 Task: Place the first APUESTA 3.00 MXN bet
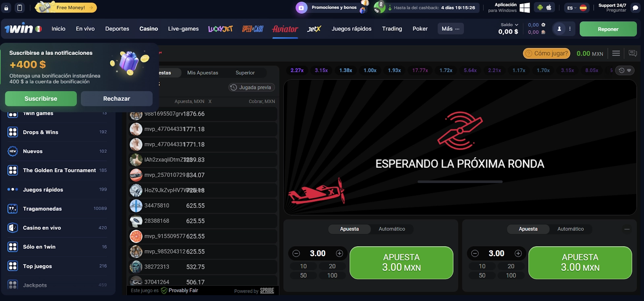tap(401, 263)
